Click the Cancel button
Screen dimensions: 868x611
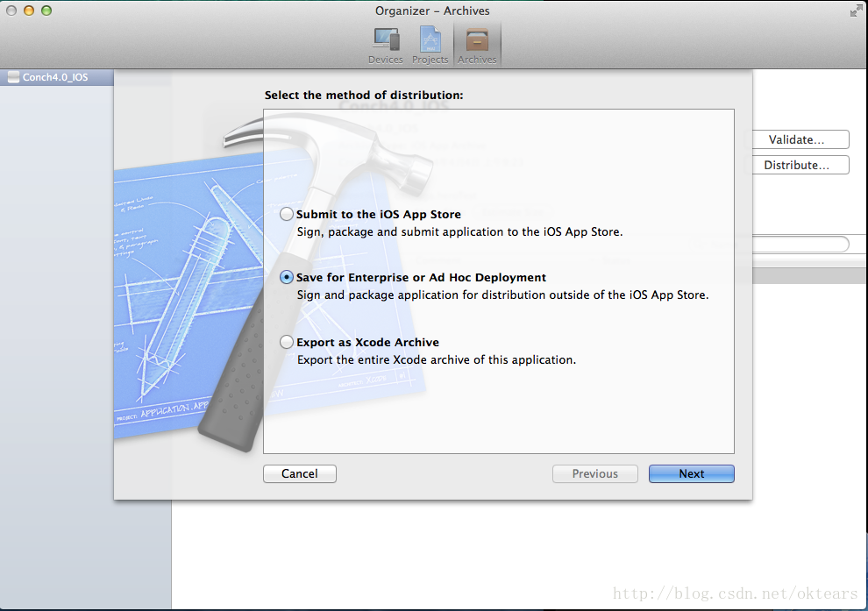[300, 473]
